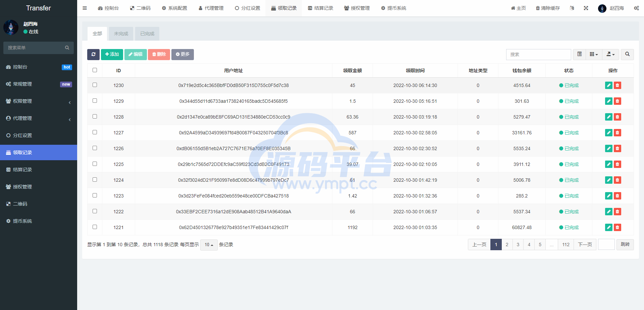This screenshot has width=644, height=310.
Task: Focus the table 搜索 search input
Action: tap(538, 54)
